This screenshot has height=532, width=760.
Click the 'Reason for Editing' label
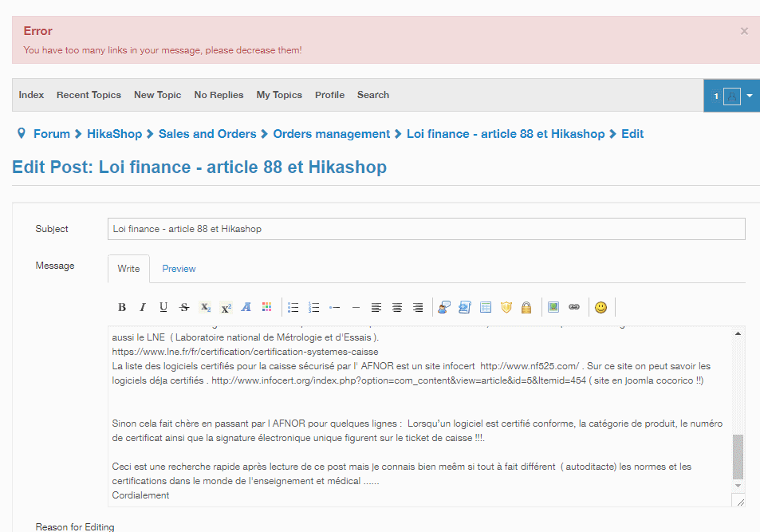[75, 526]
